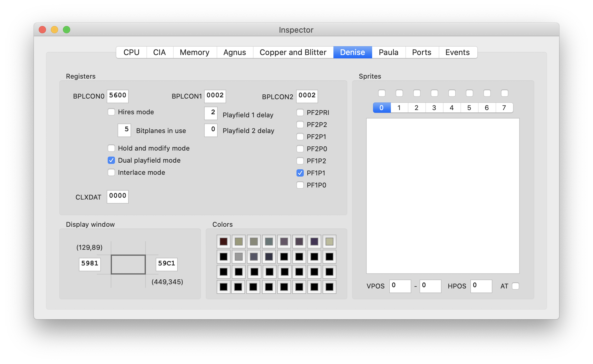Go to the Agnus tab
This screenshot has width=593, height=364.
[234, 52]
